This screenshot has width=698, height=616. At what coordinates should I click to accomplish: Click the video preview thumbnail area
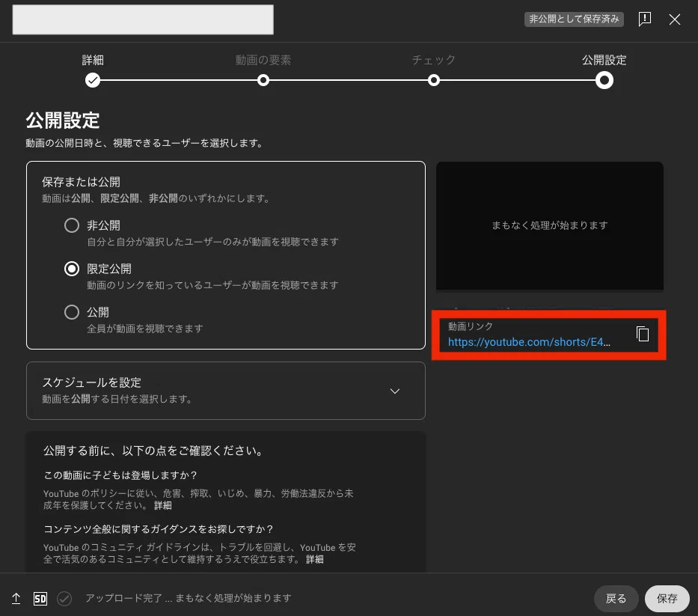[550, 225]
